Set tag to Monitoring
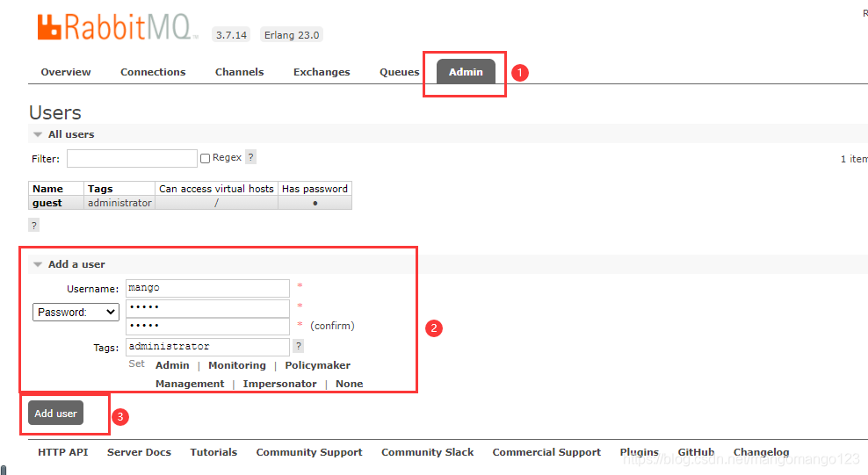 tap(237, 365)
